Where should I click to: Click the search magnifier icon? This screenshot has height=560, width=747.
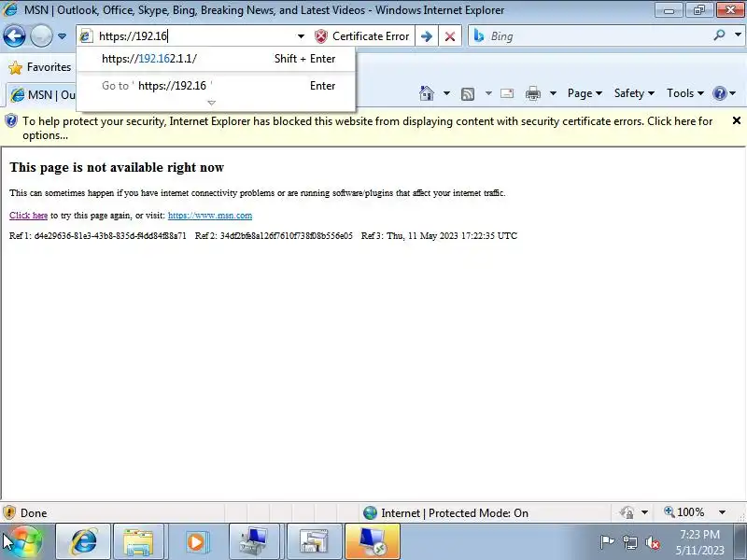coord(719,35)
